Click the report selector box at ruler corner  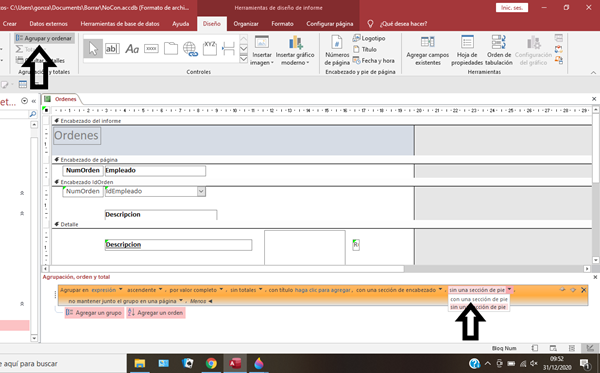(46, 110)
